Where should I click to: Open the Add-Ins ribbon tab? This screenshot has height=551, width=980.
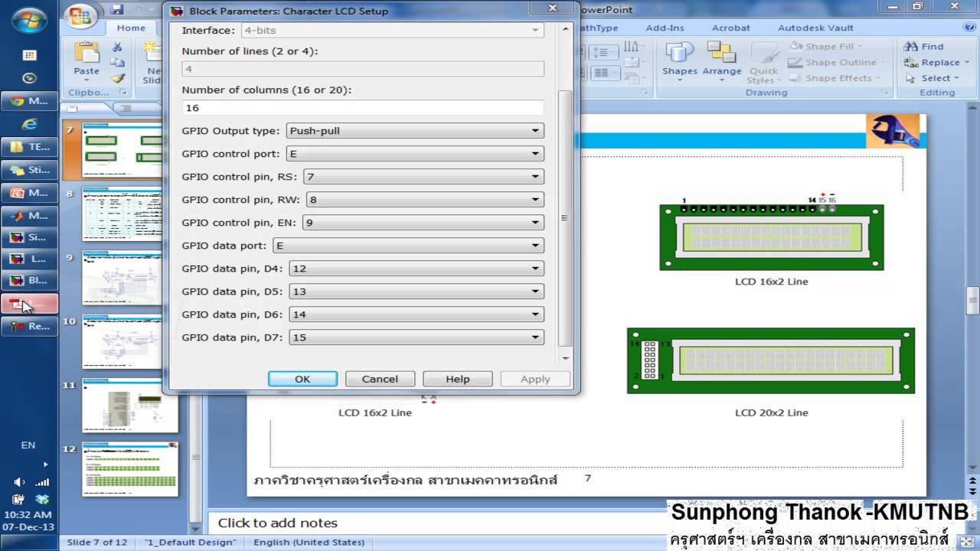(665, 28)
